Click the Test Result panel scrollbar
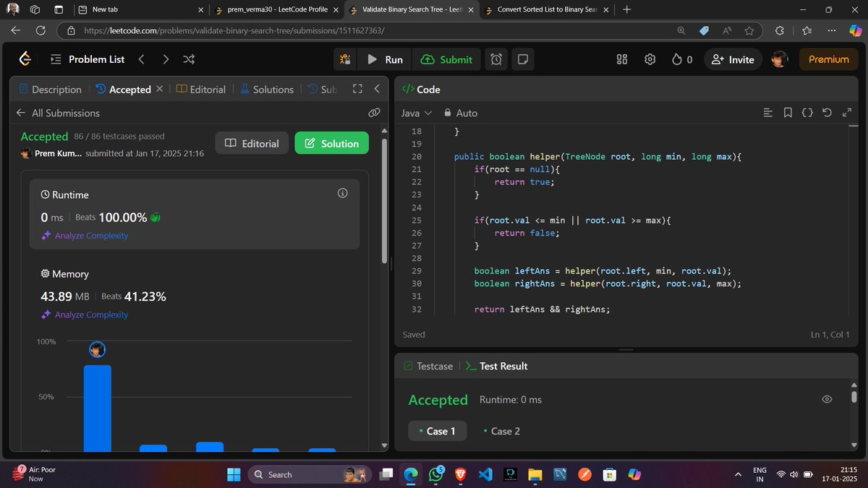The height and width of the screenshot is (488, 868). [x=854, y=397]
